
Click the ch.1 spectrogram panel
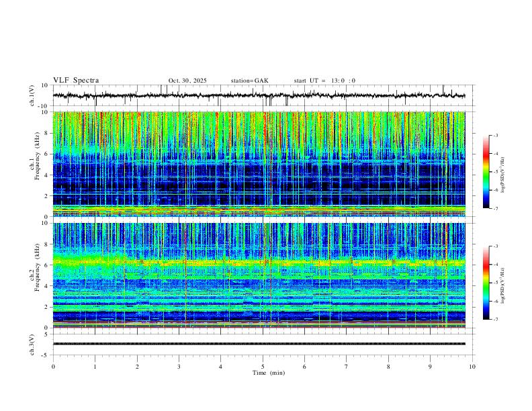pyautogui.click(x=259, y=164)
